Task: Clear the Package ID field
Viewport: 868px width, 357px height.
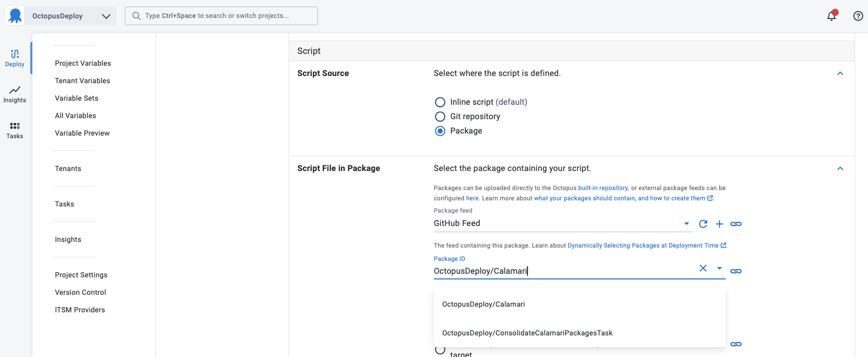Action: click(x=703, y=268)
